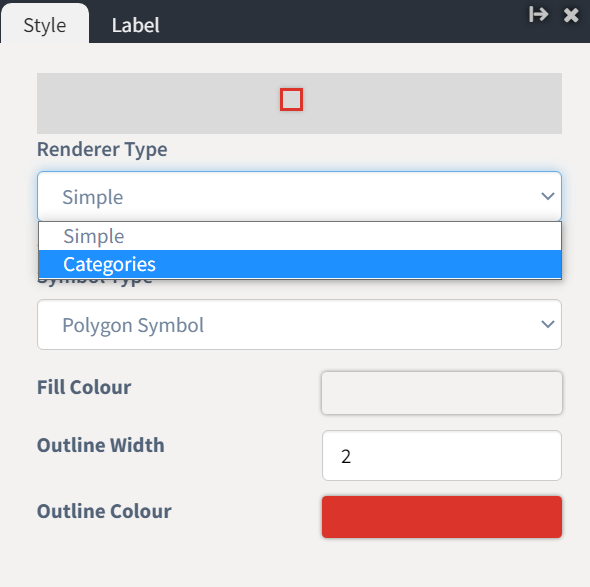Viewport: 590px width, 587px height.
Task: Open the Polygon Symbol dropdown
Action: (300, 324)
